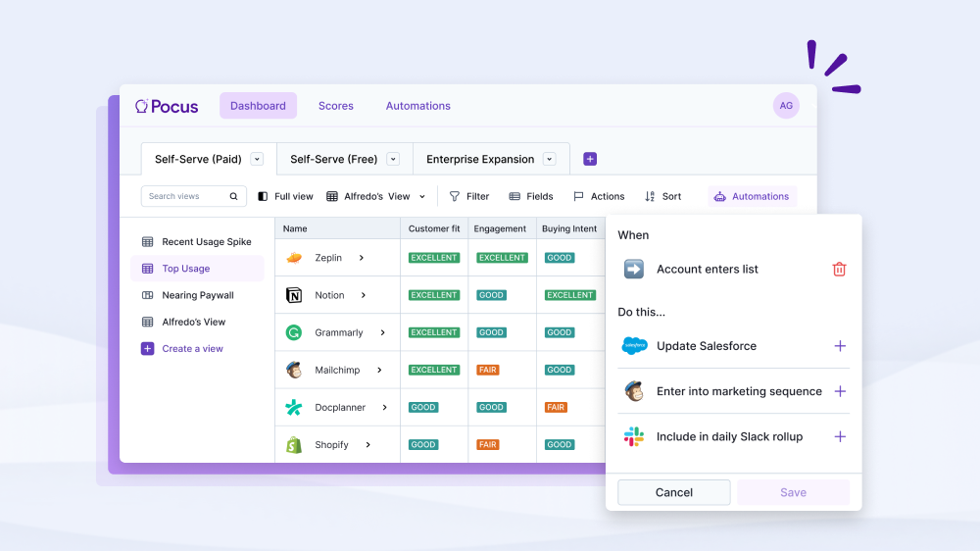Image resolution: width=980 pixels, height=551 pixels.
Task: Click the Grammarly logo
Action: tap(294, 332)
